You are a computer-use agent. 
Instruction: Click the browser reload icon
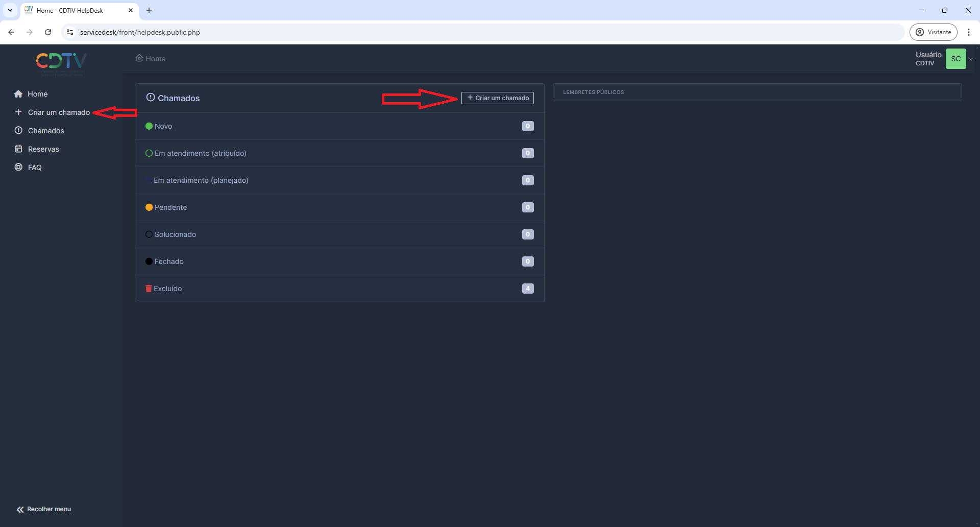pyautogui.click(x=48, y=32)
